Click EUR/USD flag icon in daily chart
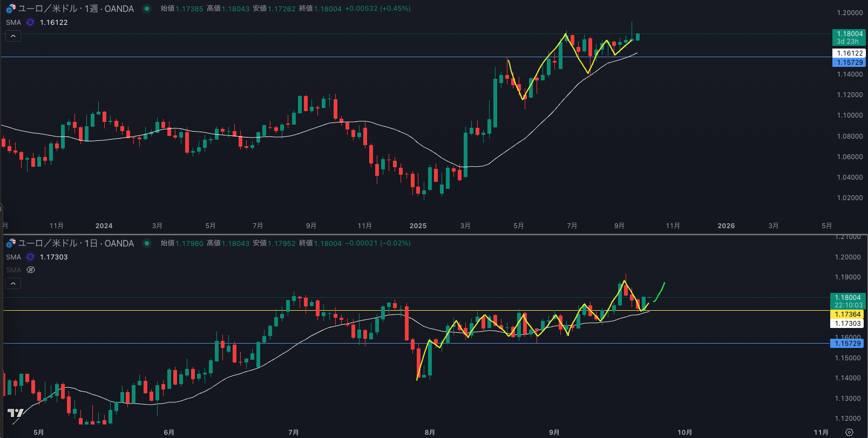 pyautogui.click(x=11, y=243)
